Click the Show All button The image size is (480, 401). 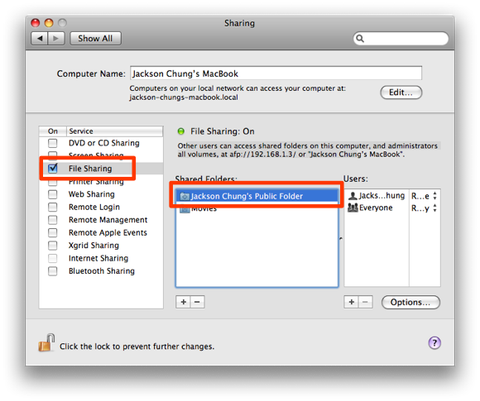point(95,38)
